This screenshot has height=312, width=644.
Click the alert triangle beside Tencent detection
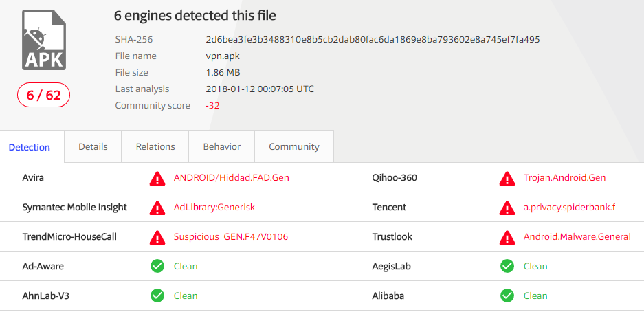point(507,208)
